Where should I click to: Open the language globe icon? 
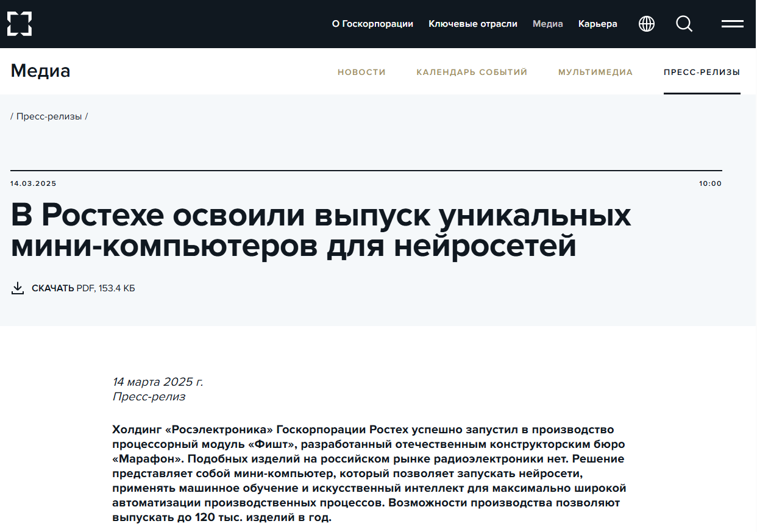[647, 24]
